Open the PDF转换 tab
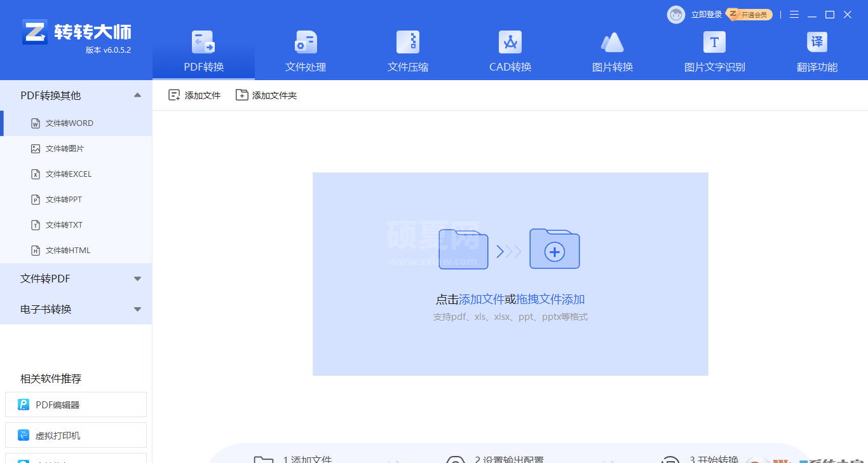868x463 pixels. (204, 52)
